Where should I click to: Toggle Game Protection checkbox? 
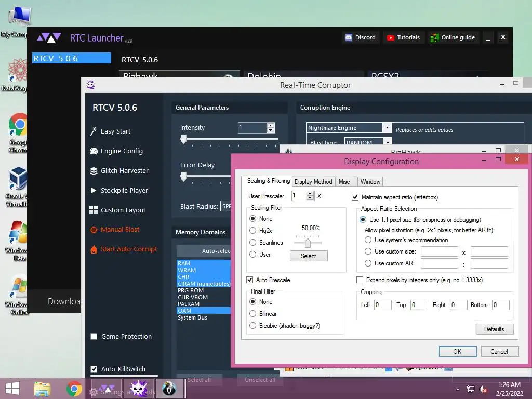[x=94, y=337]
